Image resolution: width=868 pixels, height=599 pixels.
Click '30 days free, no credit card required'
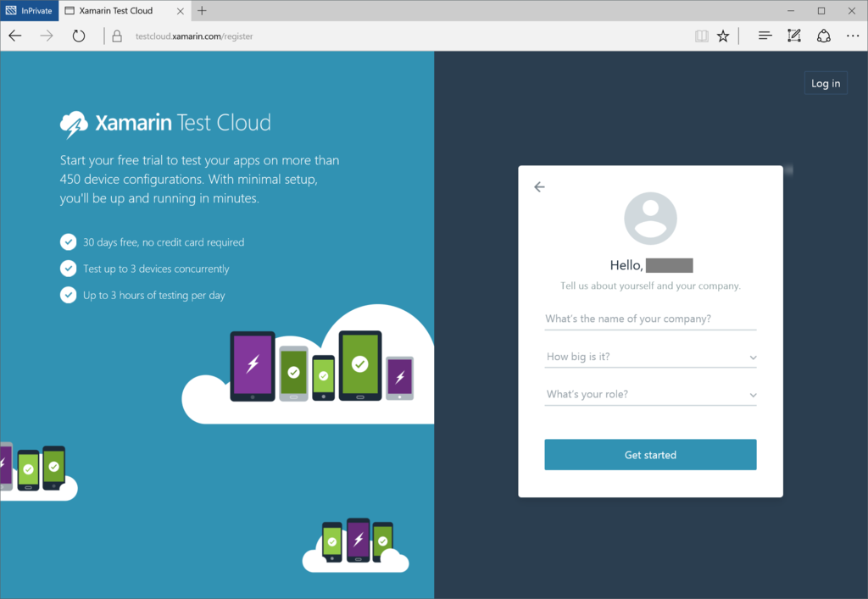[164, 242]
